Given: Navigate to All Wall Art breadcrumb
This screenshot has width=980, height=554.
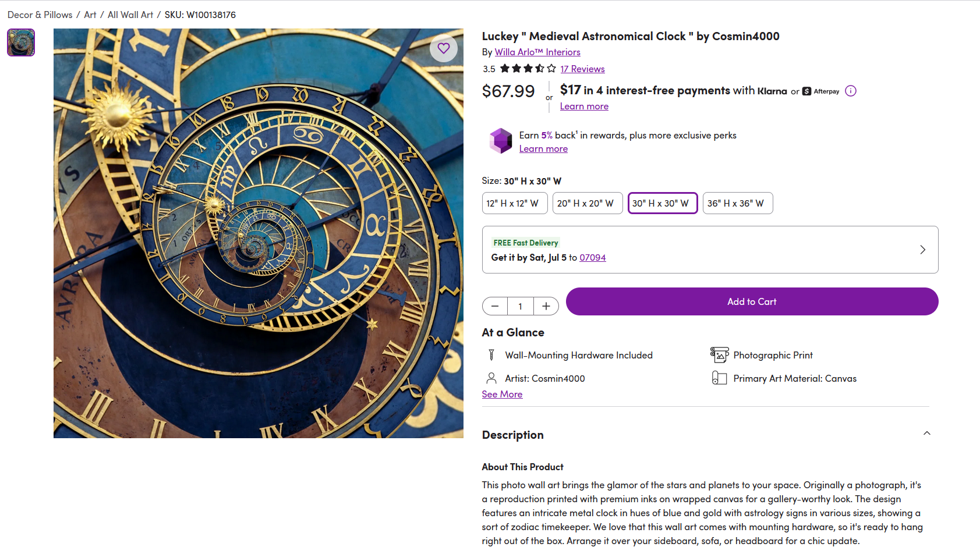Looking at the screenshot, I should [130, 15].
